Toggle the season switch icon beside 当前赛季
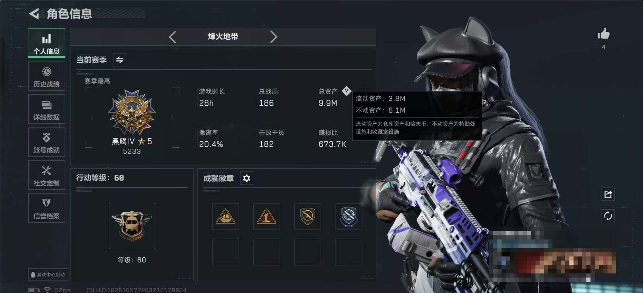The height and width of the screenshot is (293, 644). (119, 60)
